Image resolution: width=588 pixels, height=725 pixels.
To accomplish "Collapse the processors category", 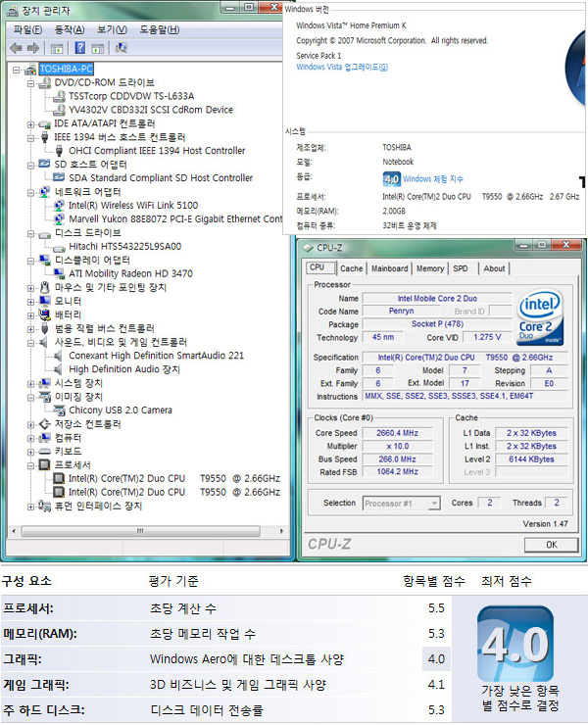I will pos(30,465).
